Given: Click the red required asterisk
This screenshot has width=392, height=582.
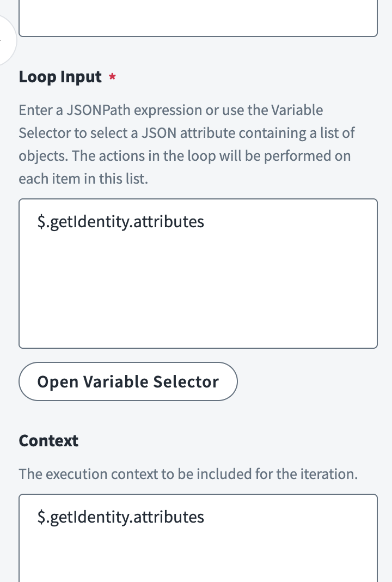Looking at the screenshot, I should [112, 77].
